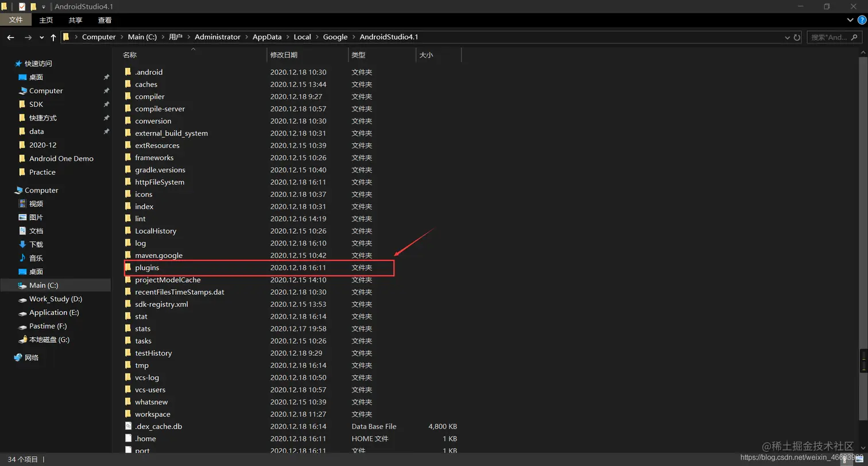The height and width of the screenshot is (466, 868).
Task: Switch to the 主页 ribbon tab
Action: point(46,20)
